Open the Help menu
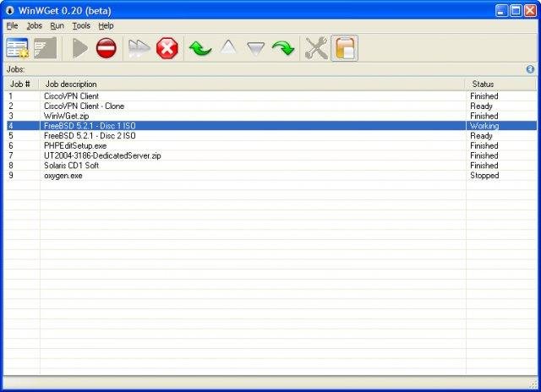Image resolution: width=541 pixels, height=392 pixels. tap(106, 25)
